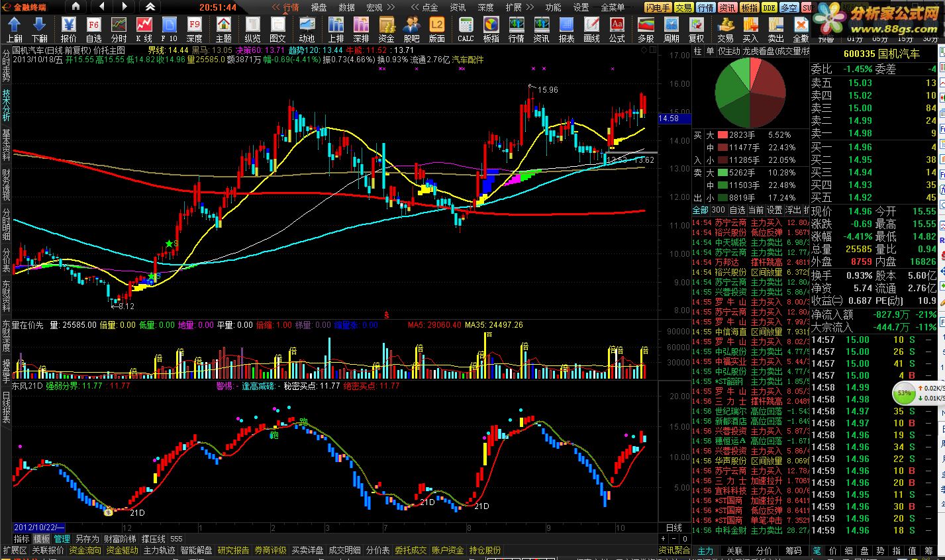The width and height of the screenshot is (945, 560).
Task: Click the home button in title bar
Action: [75, 7]
